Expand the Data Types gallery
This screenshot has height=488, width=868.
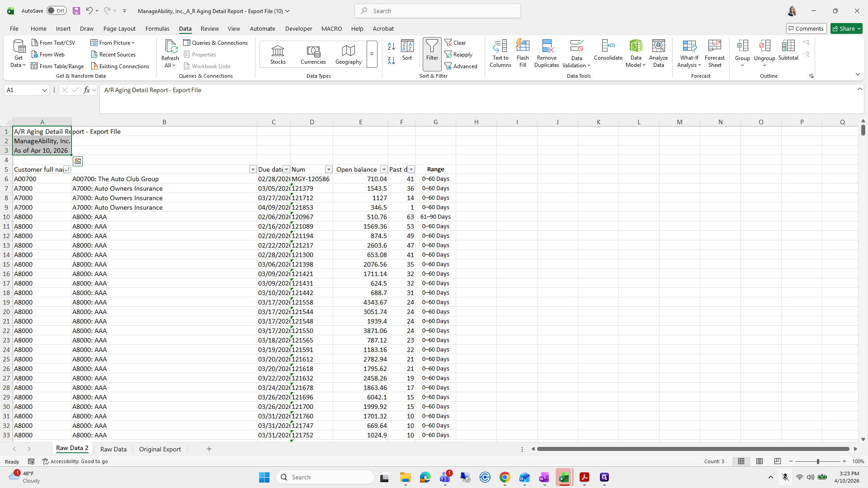(x=372, y=54)
